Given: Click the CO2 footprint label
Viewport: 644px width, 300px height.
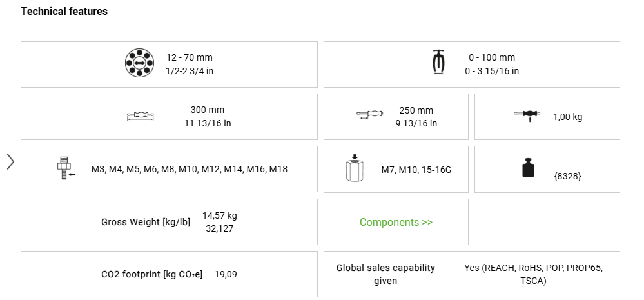Looking at the screenshot, I should (x=151, y=274).
